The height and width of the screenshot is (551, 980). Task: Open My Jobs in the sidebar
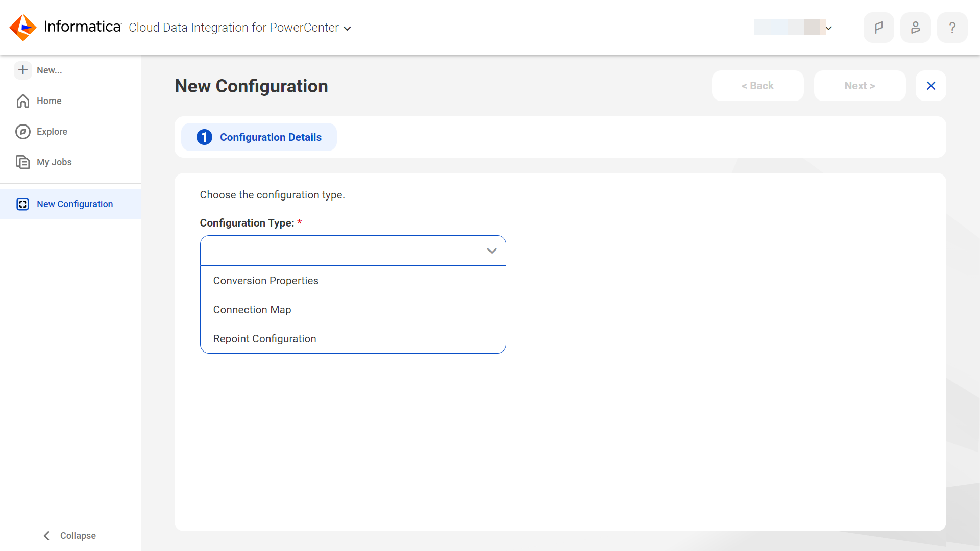coord(70,162)
